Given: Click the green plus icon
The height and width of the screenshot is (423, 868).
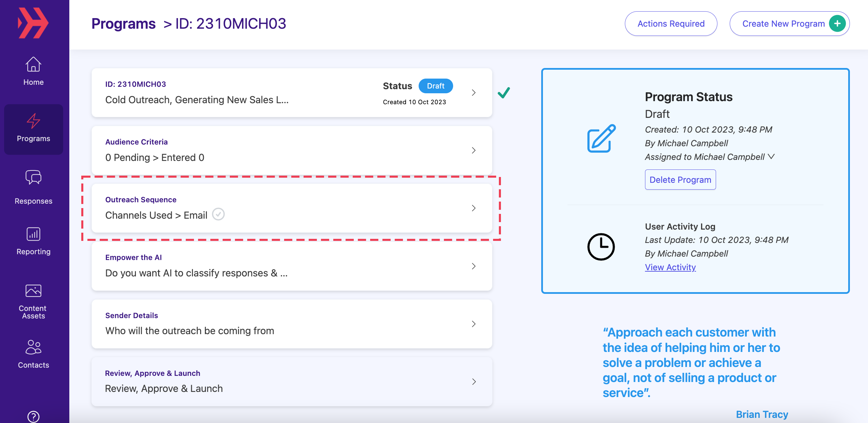Looking at the screenshot, I should [837, 24].
